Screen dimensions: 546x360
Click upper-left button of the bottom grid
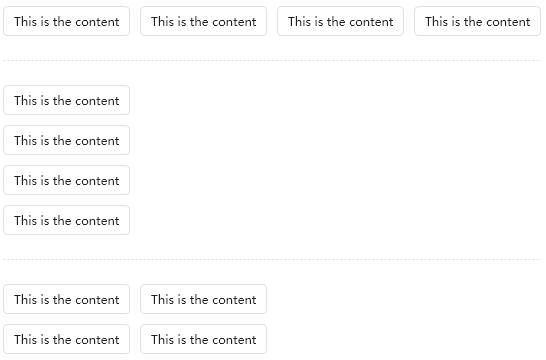pos(67,299)
